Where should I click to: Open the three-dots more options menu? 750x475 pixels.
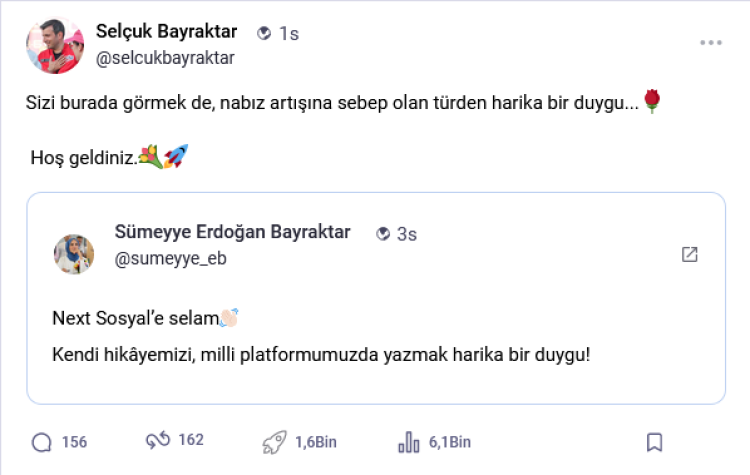[710, 43]
